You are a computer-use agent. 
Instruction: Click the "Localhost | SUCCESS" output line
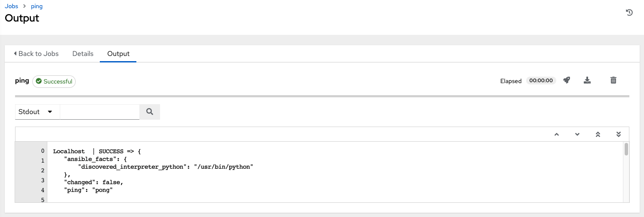(x=97, y=151)
